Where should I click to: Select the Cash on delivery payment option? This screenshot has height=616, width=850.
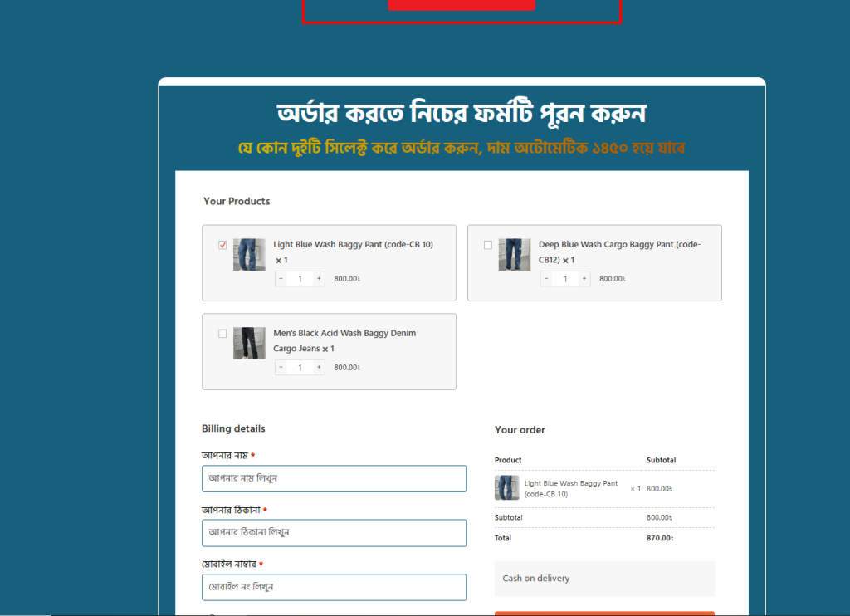[536, 579]
